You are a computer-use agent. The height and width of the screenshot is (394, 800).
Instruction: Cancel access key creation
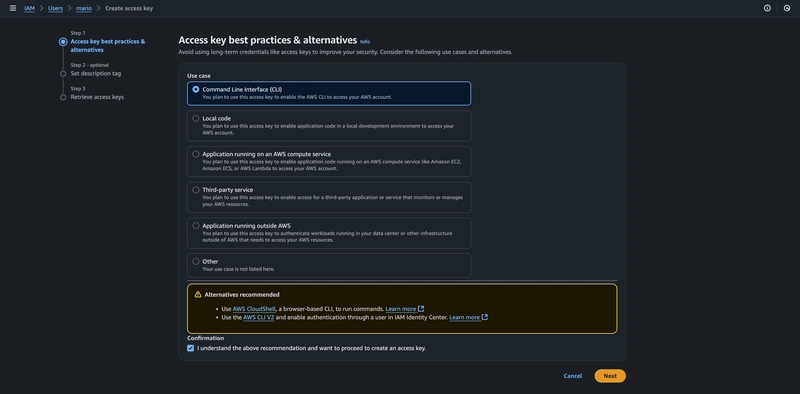pyautogui.click(x=572, y=376)
